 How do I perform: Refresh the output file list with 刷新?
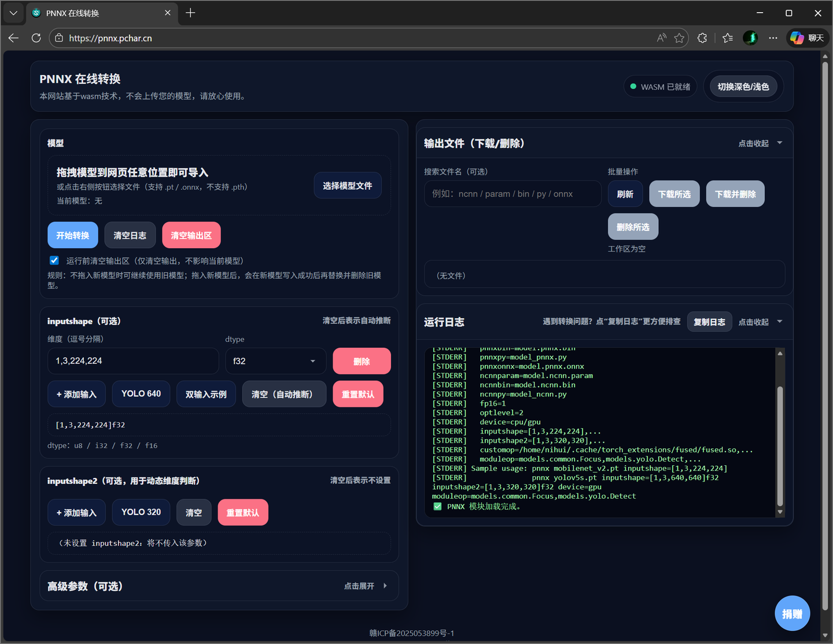pos(625,194)
